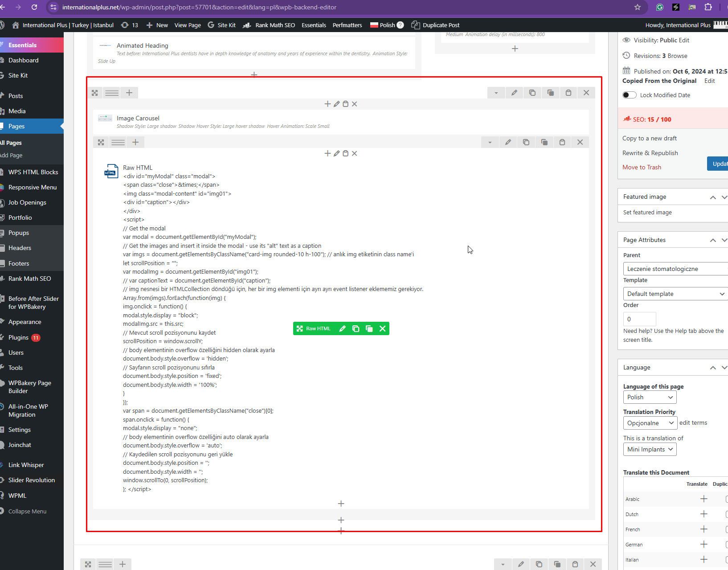
Task: Edit inner row pencil above Raw HTML
Action: [508, 142]
